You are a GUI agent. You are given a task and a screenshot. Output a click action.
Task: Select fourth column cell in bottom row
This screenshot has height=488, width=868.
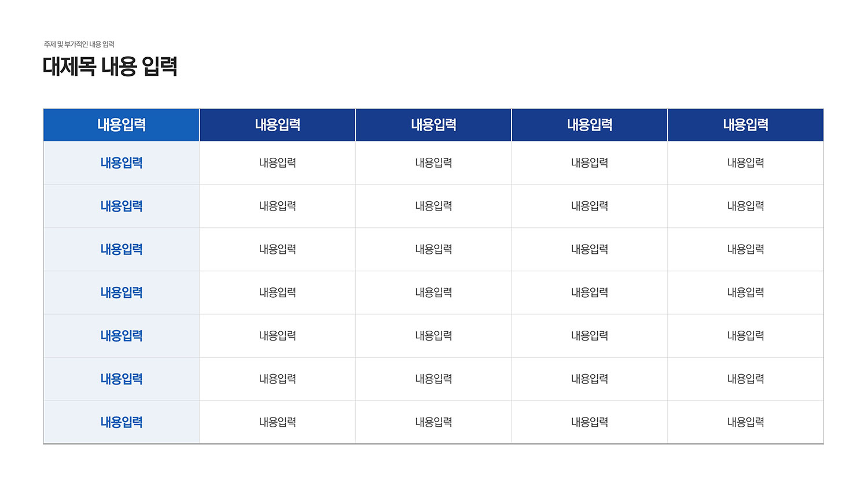590,422
